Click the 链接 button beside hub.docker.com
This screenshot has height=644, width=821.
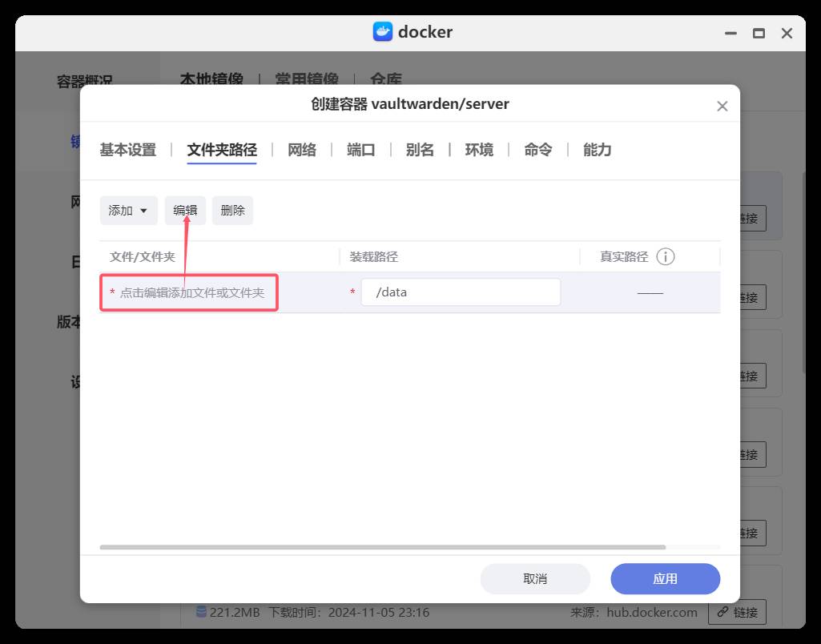coord(737,612)
